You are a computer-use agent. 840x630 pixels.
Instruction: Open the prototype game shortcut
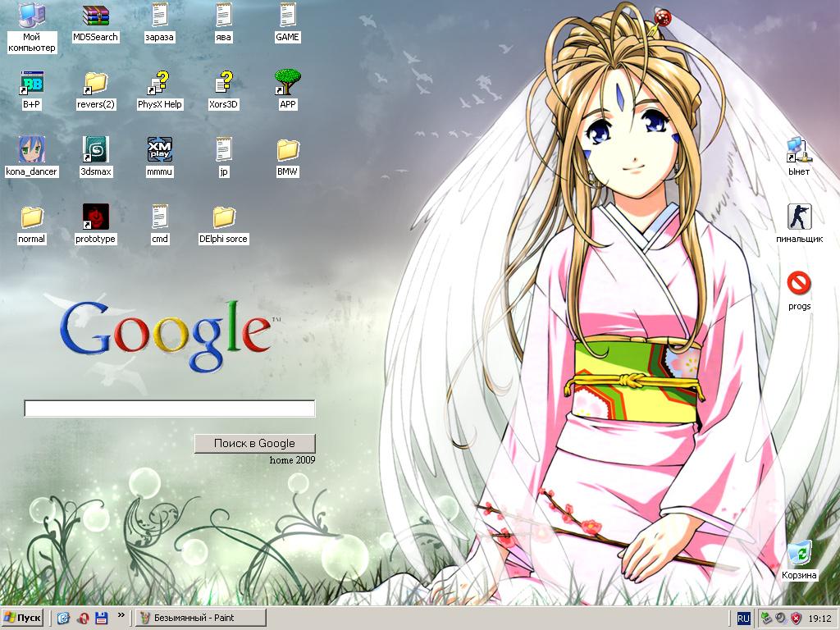click(x=96, y=217)
